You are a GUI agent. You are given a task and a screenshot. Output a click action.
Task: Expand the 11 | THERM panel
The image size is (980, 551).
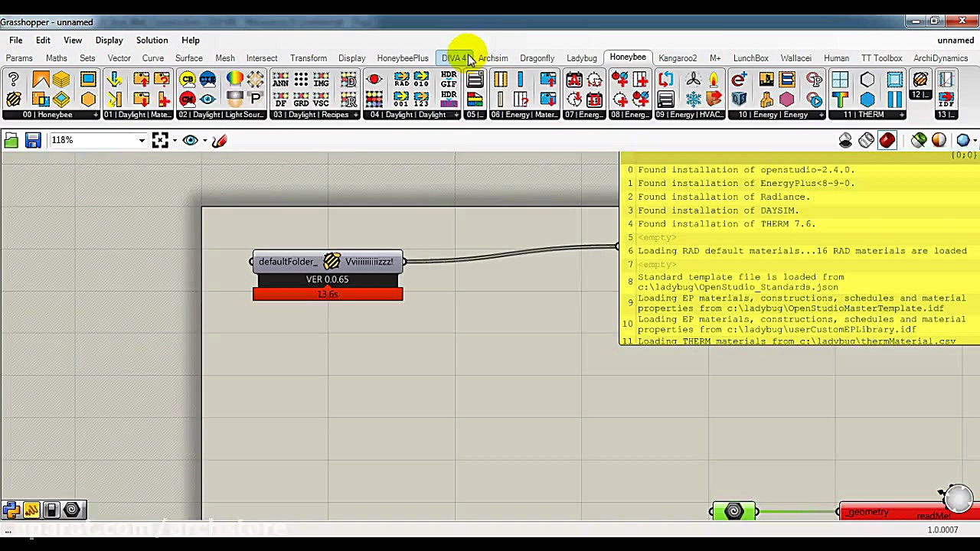click(864, 115)
